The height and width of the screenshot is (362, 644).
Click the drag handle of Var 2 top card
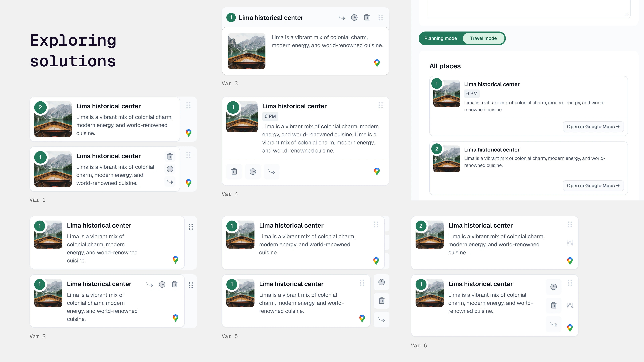pyautogui.click(x=191, y=227)
